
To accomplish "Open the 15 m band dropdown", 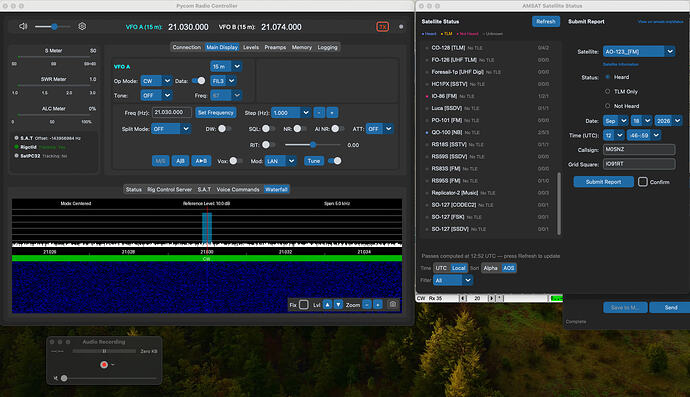I will click(226, 66).
